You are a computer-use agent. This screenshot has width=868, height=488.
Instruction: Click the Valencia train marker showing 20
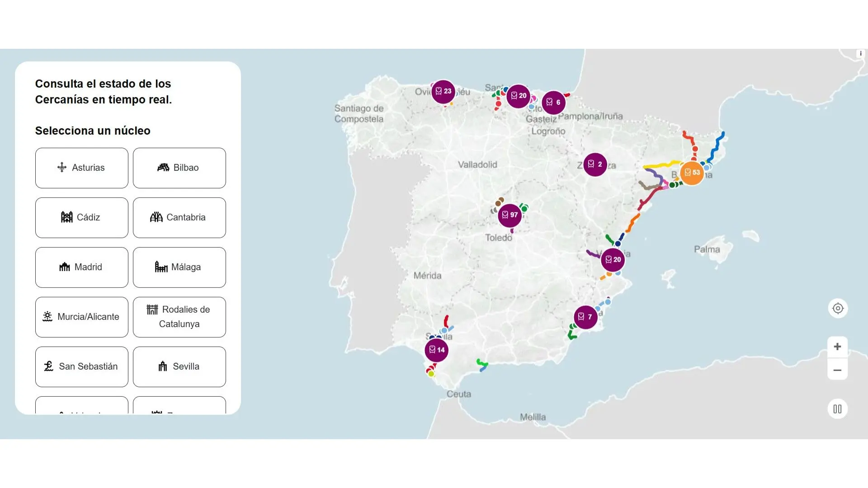tap(613, 259)
